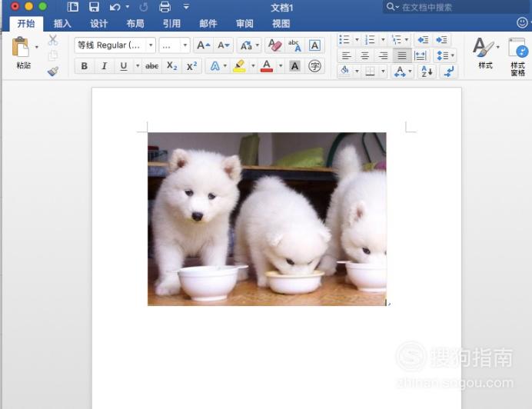This screenshot has width=532, height=409.
Task: Redo the action with circular arrow
Action: point(144,7)
